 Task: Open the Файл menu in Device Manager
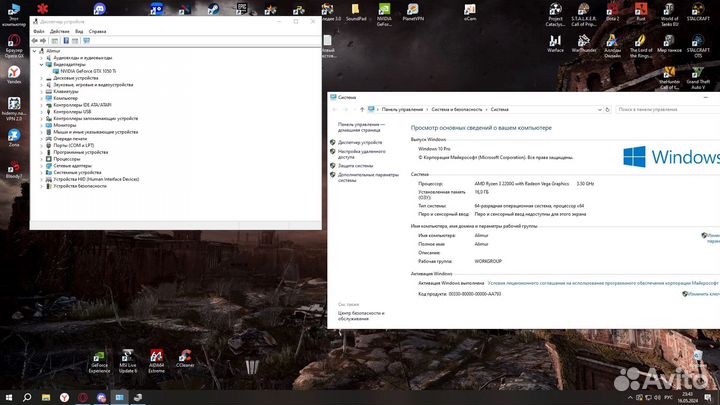coord(39,31)
